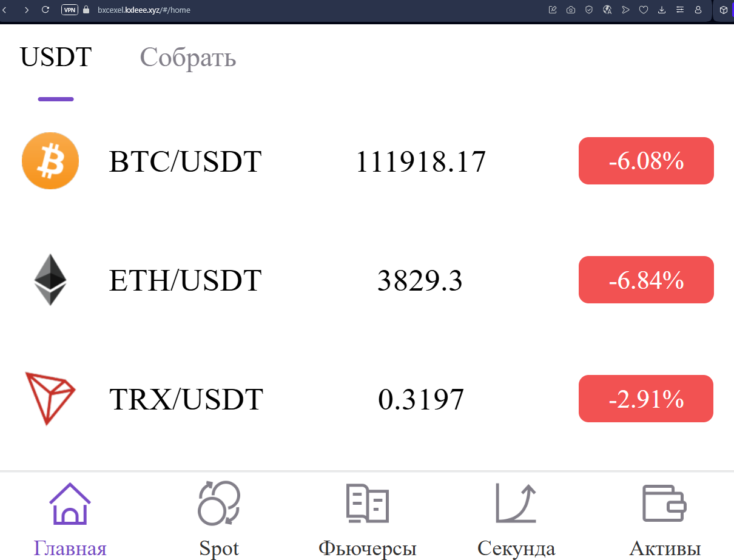Click the TRX/USDT price 0.3197
Image resolution: width=734 pixels, height=560 pixels.
tap(422, 399)
